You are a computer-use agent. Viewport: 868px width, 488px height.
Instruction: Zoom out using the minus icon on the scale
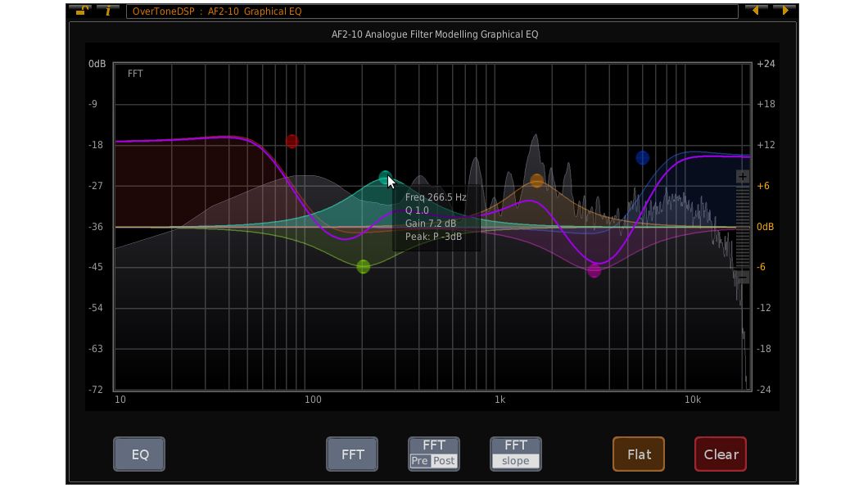pyautogui.click(x=742, y=278)
